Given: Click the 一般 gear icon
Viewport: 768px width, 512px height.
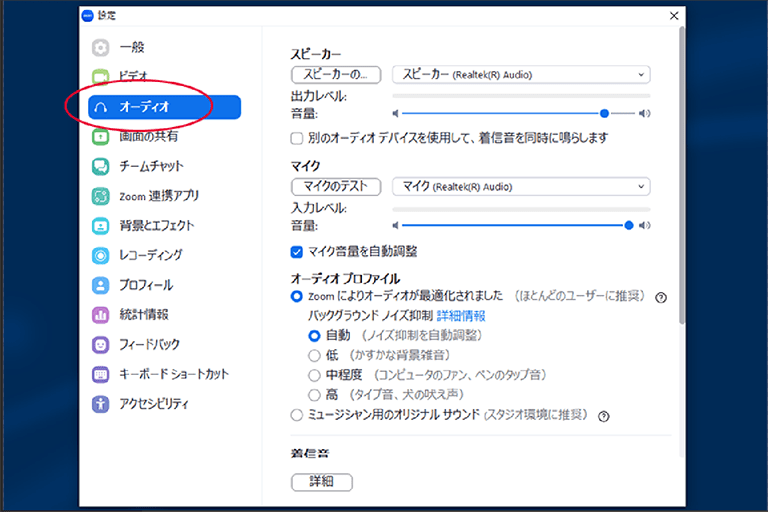Looking at the screenshot, I should [x=100, y=48].
